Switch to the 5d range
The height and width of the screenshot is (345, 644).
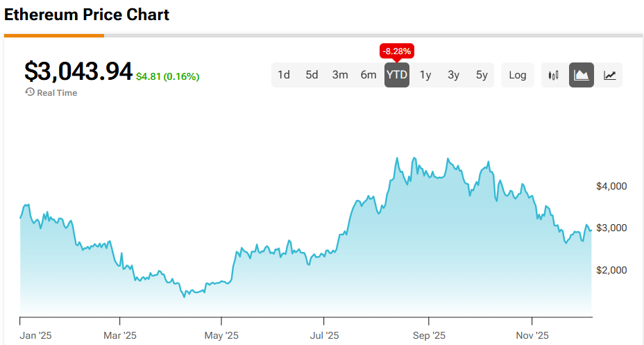tap(312, 75)
